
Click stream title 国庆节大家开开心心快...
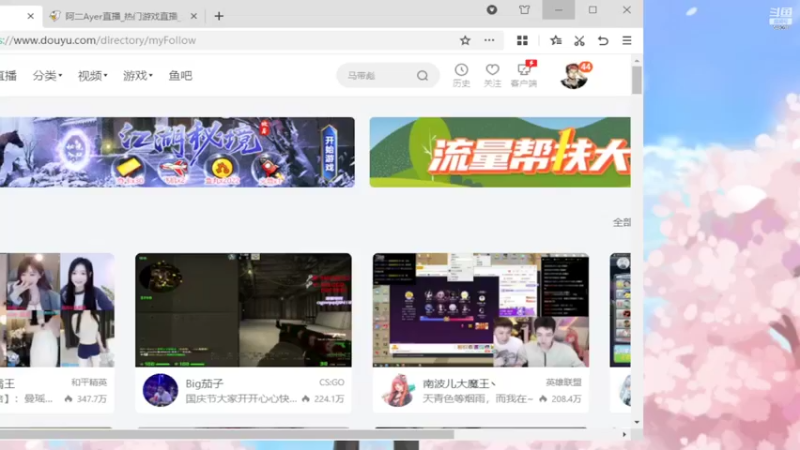point(241,398)
